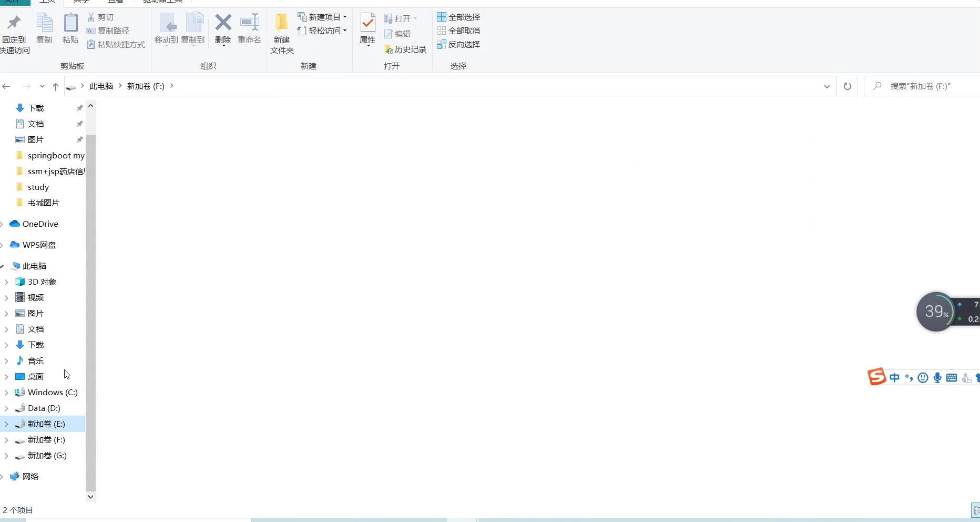Click 编辑 in the ribbon
Viewport: 980px width, 522px height.
pos(397,34)
